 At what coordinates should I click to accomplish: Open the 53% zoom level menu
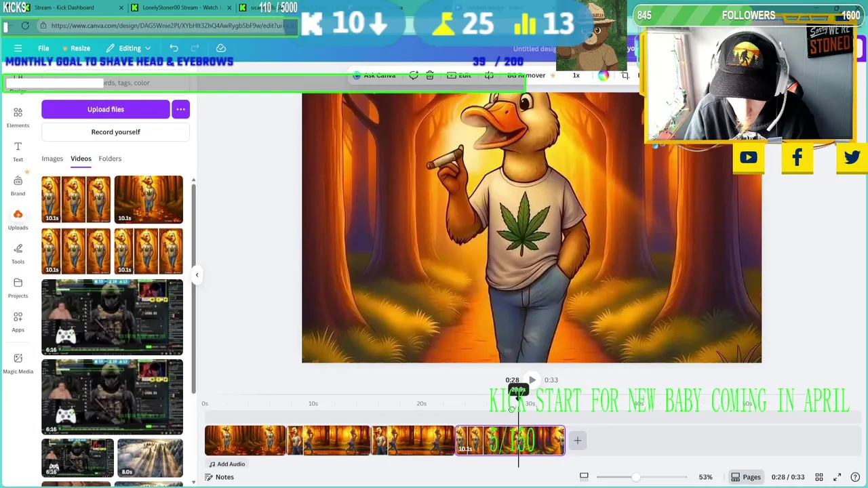tap(705, 477)
